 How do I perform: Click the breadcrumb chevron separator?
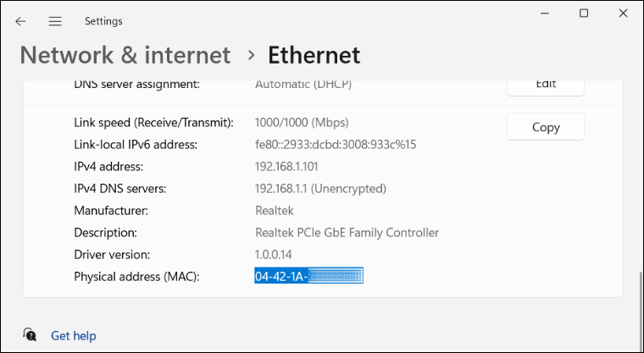click(252, 55)
